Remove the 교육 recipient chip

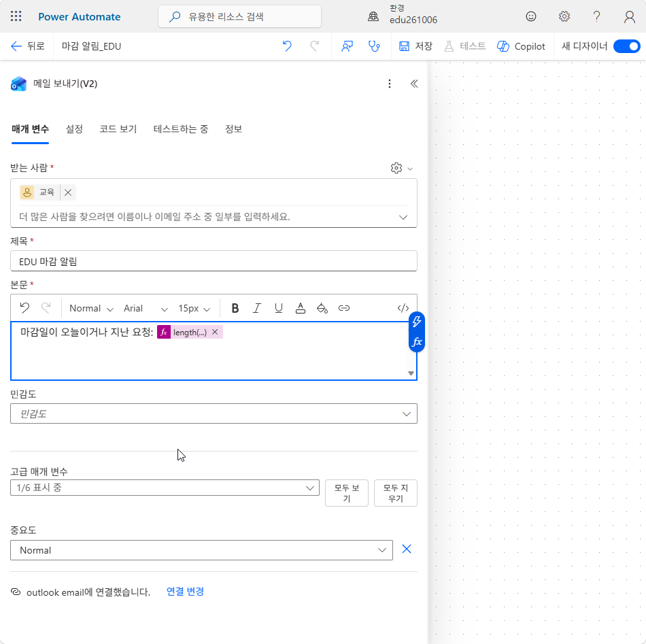tap(68, 192)
